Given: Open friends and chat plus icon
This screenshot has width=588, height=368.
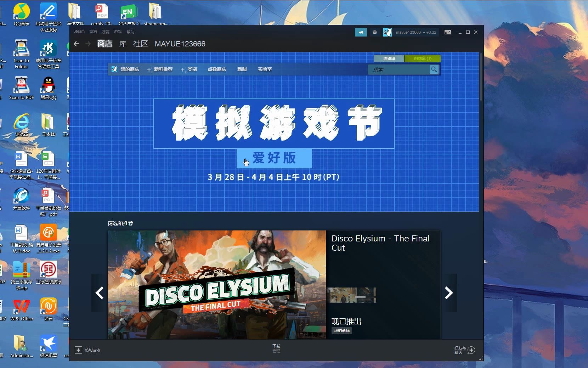Looking at the screenshot, I should tap(471, 350).
